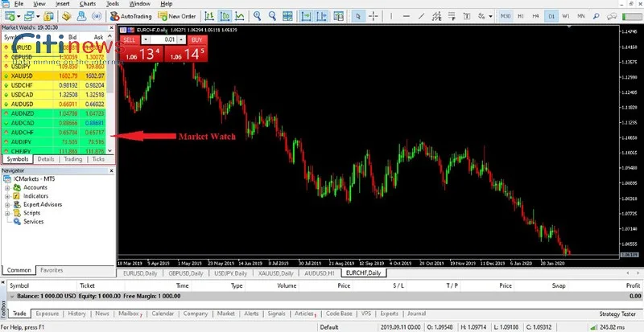The image size is (644, 332).
Task: Open the yellow MetaEditor book icon
Action: [x=67, y=16]
